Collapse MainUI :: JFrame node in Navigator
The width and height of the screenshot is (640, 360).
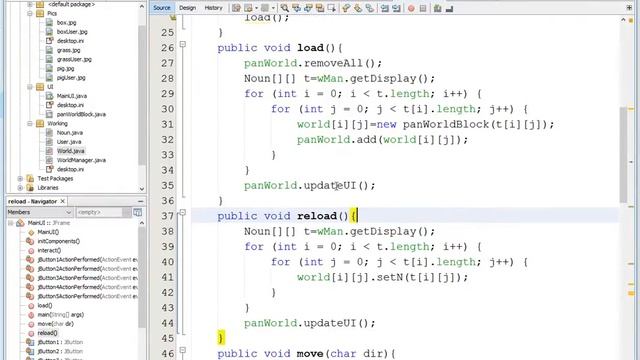[x=11, y=223]
